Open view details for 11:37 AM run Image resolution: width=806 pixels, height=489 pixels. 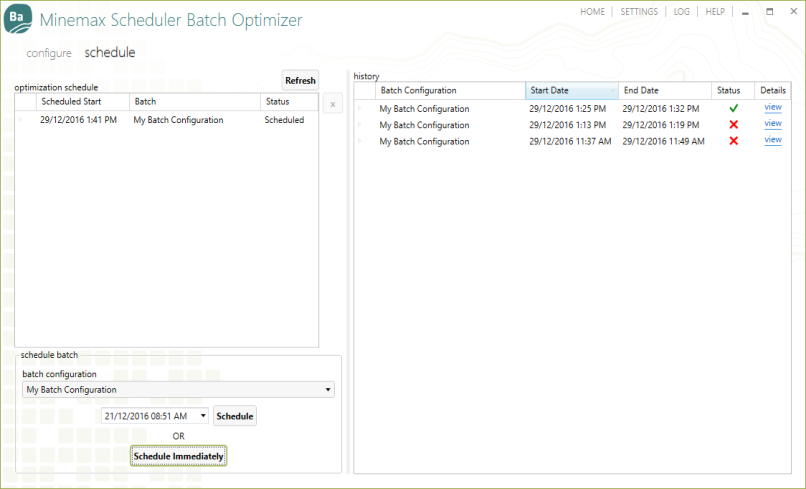pyautogui.click(x=773, y=140)
